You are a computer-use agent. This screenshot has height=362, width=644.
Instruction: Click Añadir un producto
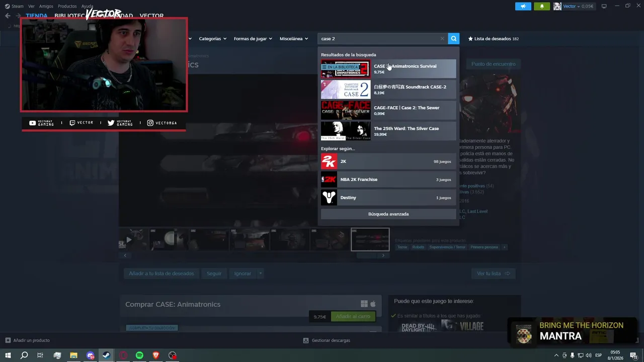coord(27,340)
